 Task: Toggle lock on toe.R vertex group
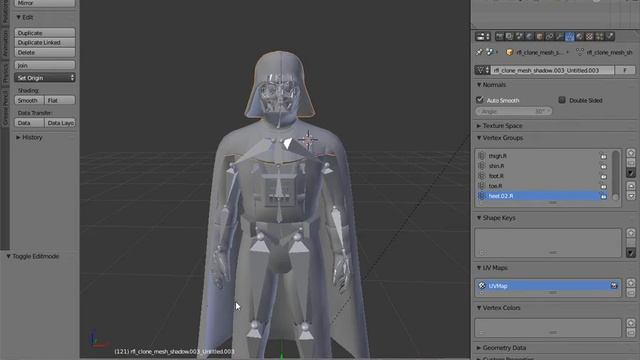tap(603, 186)
